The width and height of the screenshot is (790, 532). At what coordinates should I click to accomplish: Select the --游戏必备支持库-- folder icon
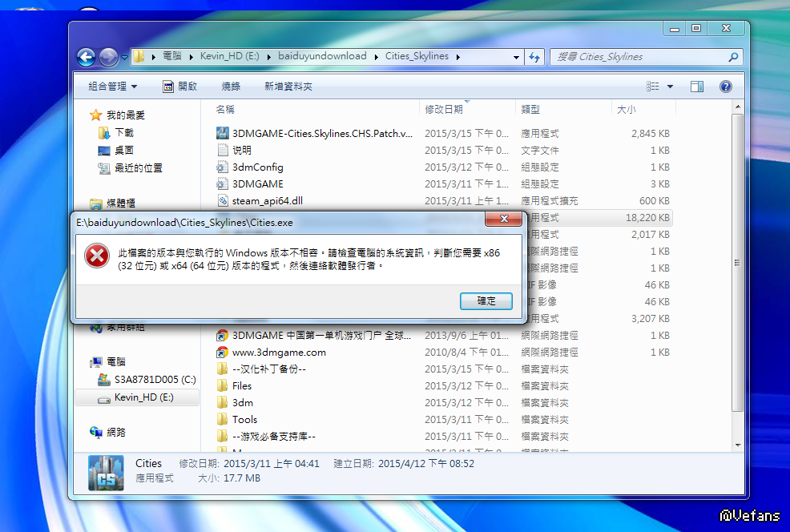point(222,437)
